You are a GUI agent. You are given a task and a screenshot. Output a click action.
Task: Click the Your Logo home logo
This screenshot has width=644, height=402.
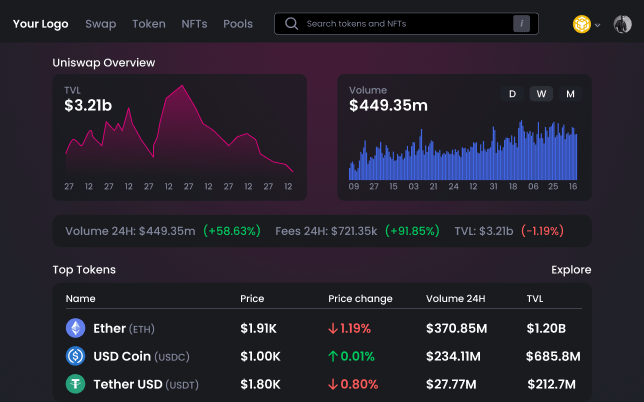40,23
